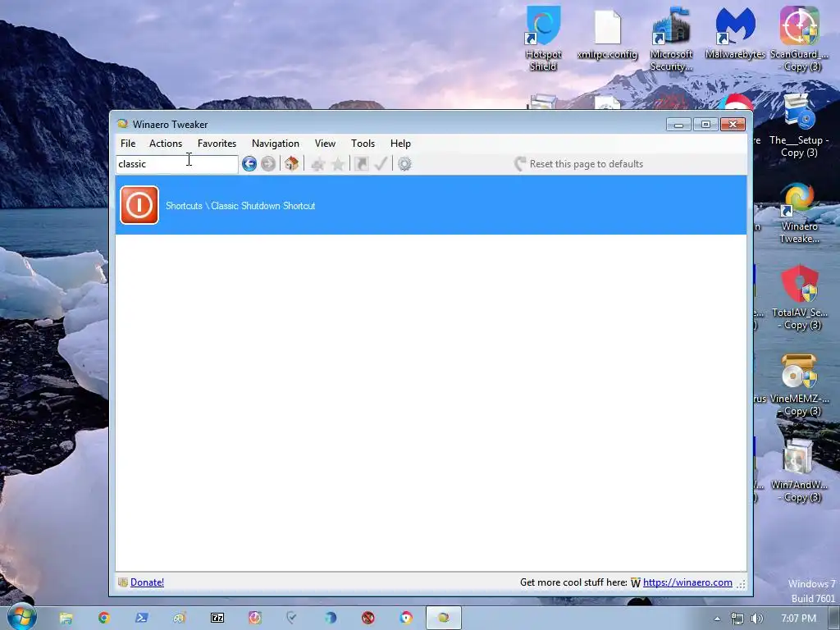This screenshot has width=840, height=630.
Task: Click the gray Forward arrow in the toolbar
Action: [x=268, y=163]
